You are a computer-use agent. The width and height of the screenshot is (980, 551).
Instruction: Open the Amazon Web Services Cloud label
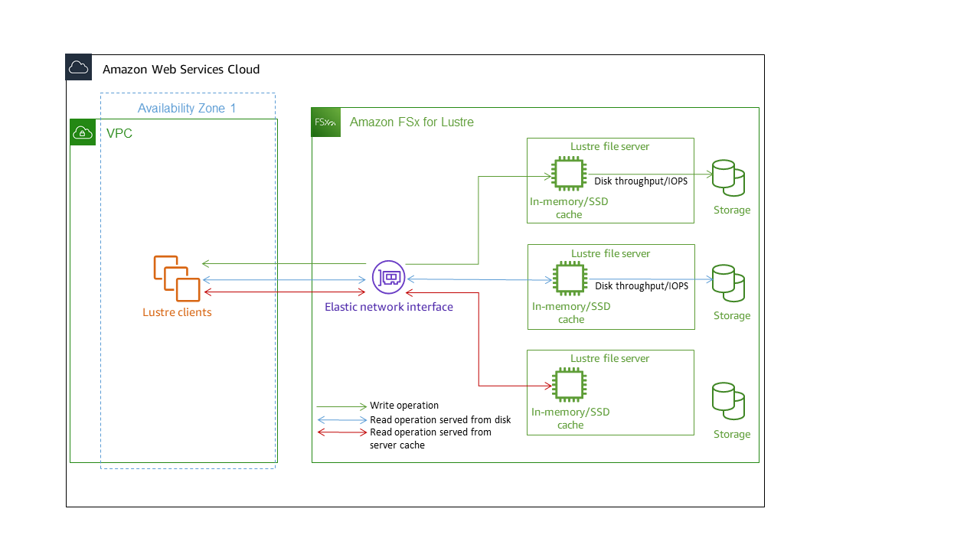pyautogui.click(x=181, y=69)
